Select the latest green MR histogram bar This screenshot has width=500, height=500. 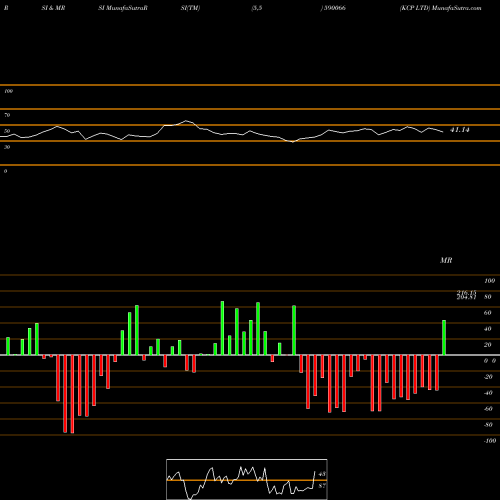(444, 338)
